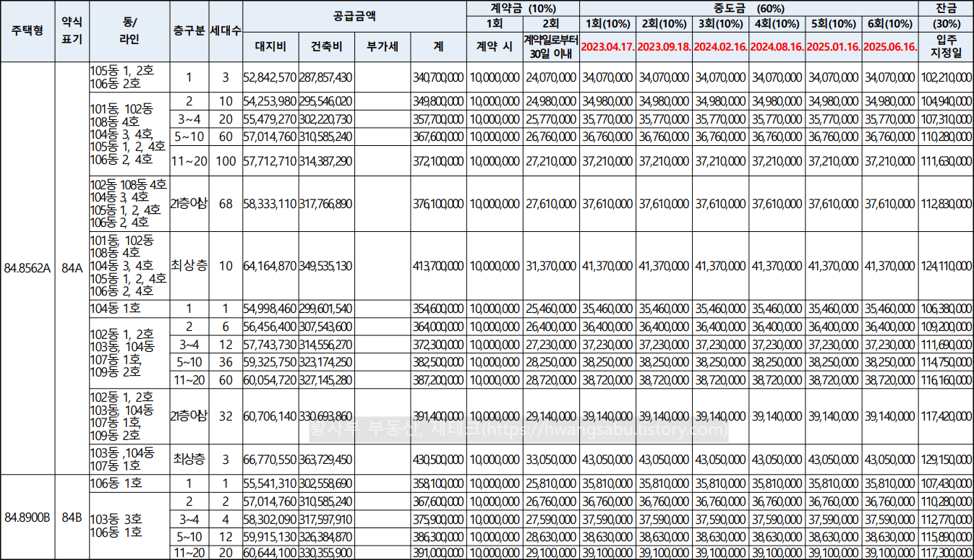Click the 349,800,000 total value
Viewport: 974px width, 560px height.
point(439,100)
